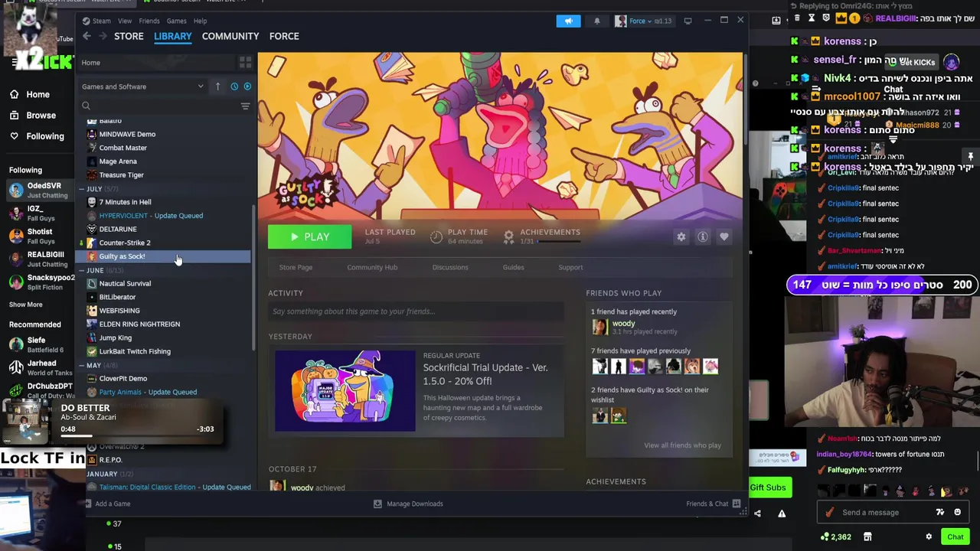
Task: Open advanced library filter options icon
Action: pos(245,106)
